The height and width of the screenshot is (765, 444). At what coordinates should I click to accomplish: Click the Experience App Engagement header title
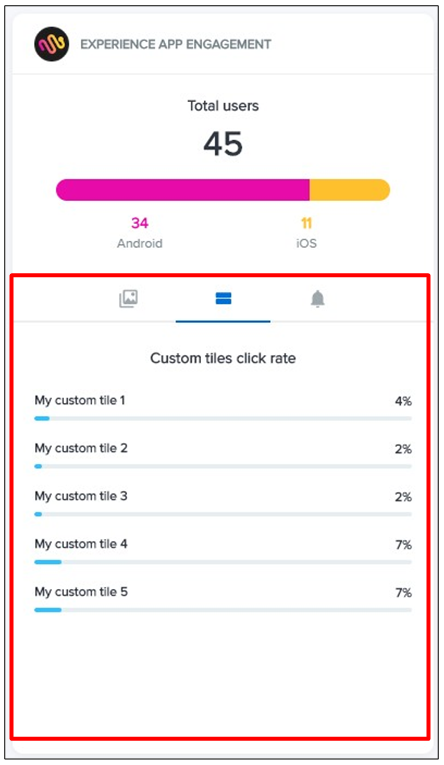pyautogui.click(x=176, y=44)
